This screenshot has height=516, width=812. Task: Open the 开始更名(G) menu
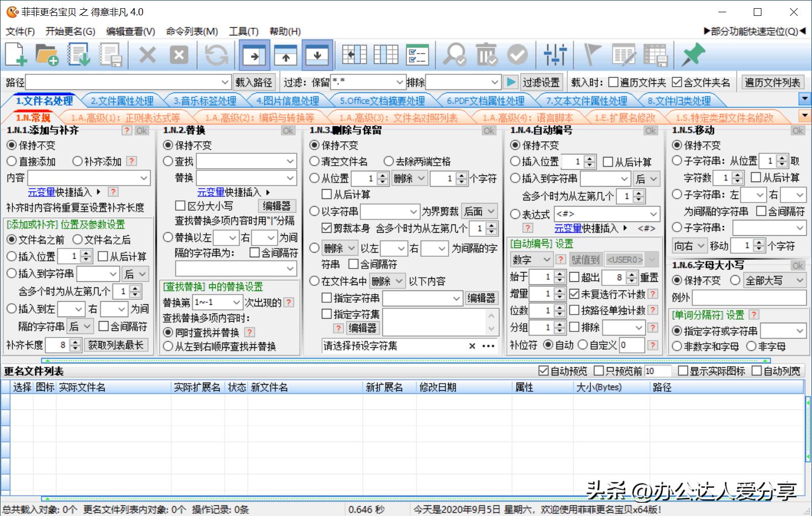click(71, 32)
